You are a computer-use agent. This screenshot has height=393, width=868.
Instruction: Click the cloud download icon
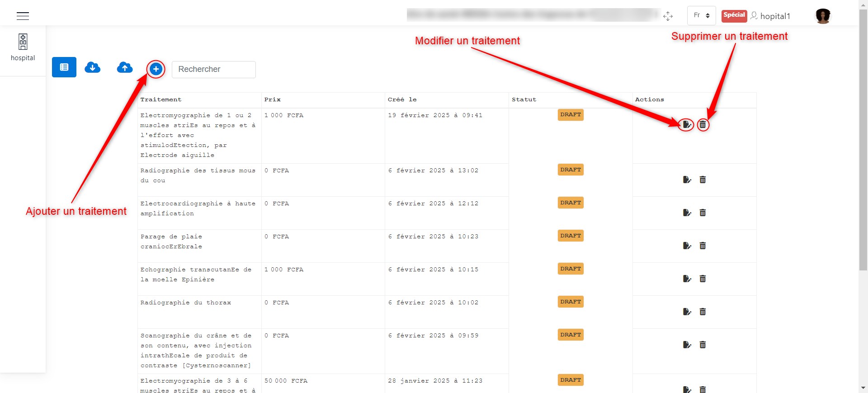coord(93,67)
